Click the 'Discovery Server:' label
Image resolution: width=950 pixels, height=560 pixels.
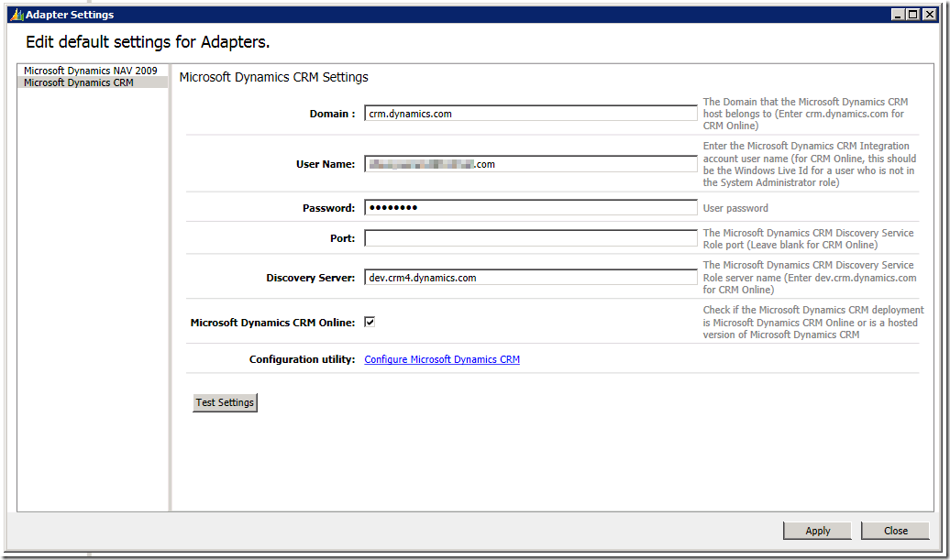(311, 278)
